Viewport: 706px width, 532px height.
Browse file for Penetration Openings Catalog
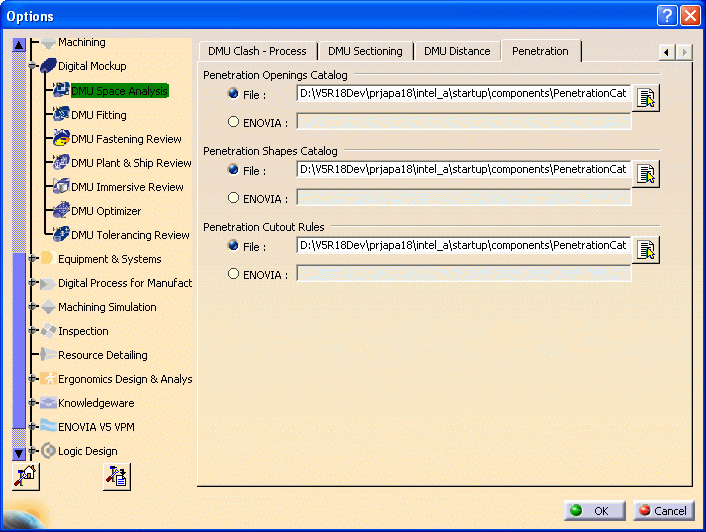click(647, 97)
